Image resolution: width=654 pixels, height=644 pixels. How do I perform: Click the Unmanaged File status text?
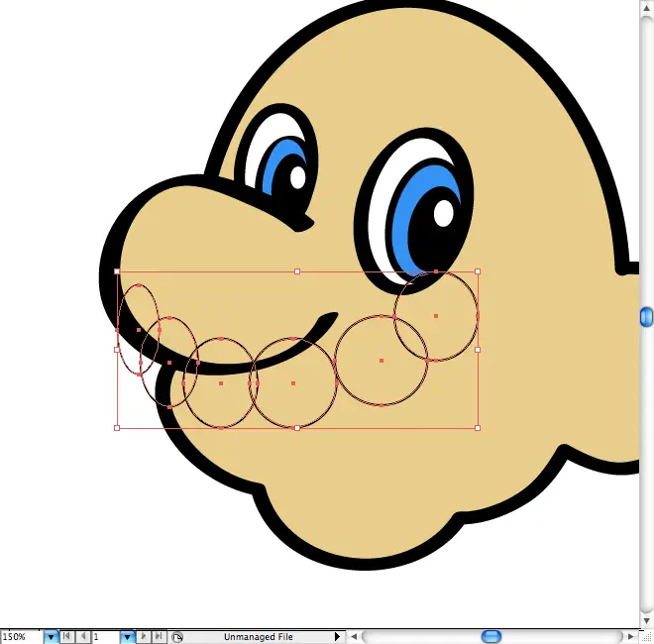click(x=259, y=637)
